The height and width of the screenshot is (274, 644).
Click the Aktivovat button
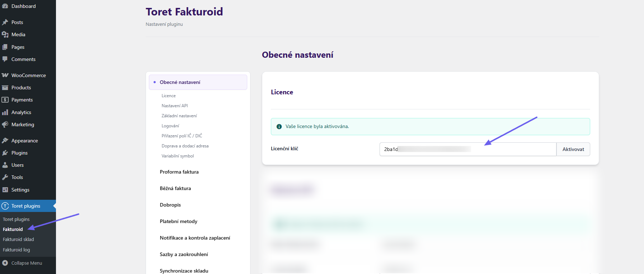click(x=573, y=149)
